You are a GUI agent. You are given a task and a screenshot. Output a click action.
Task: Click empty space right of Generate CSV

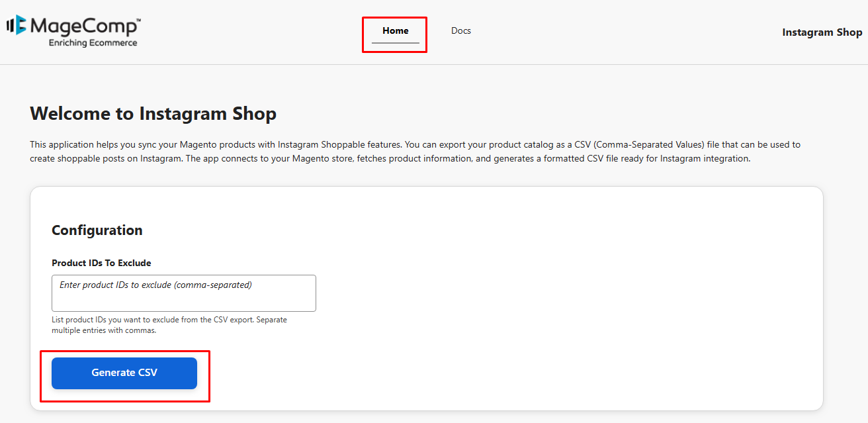463,373
